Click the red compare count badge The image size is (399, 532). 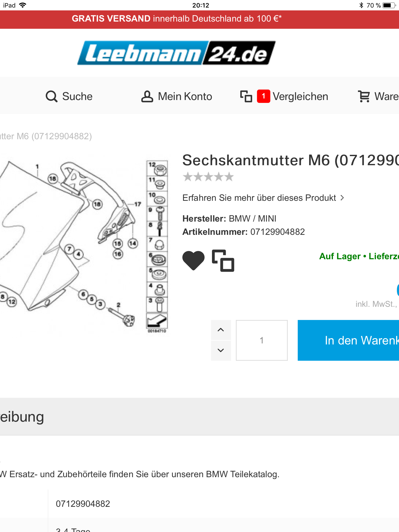[263, 96]
